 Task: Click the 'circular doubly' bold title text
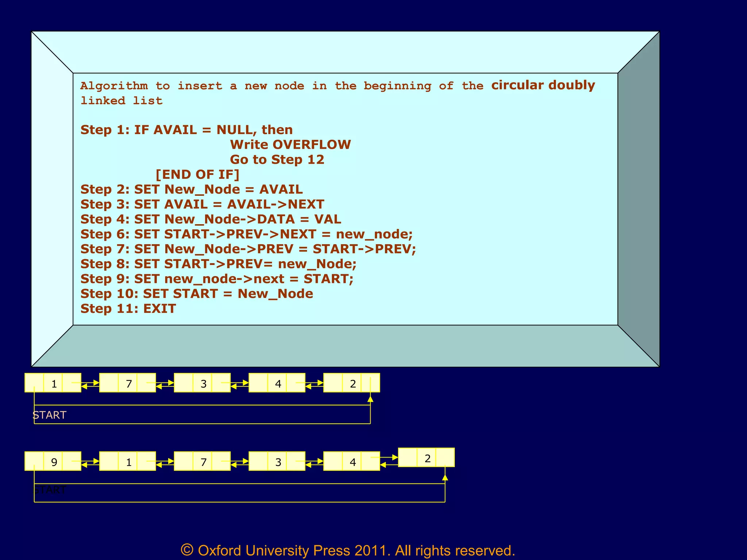543,85
